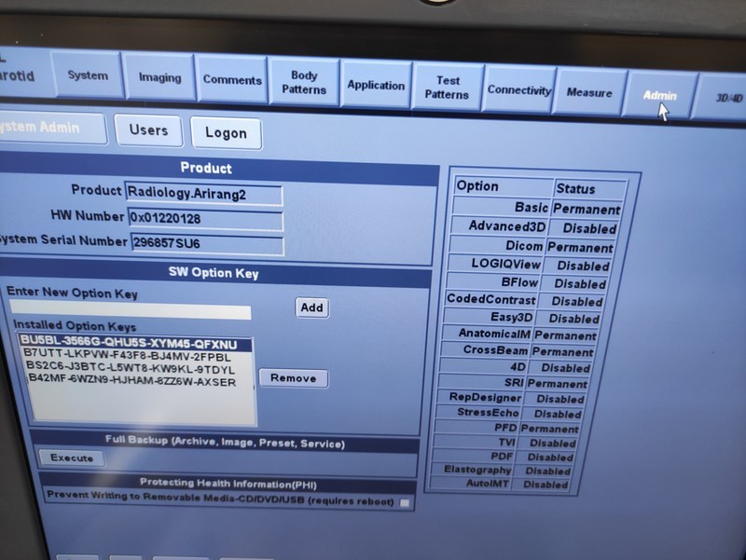The image size is (746, 560).
Task: Open the Comments tab
Action: coord(232,80)
